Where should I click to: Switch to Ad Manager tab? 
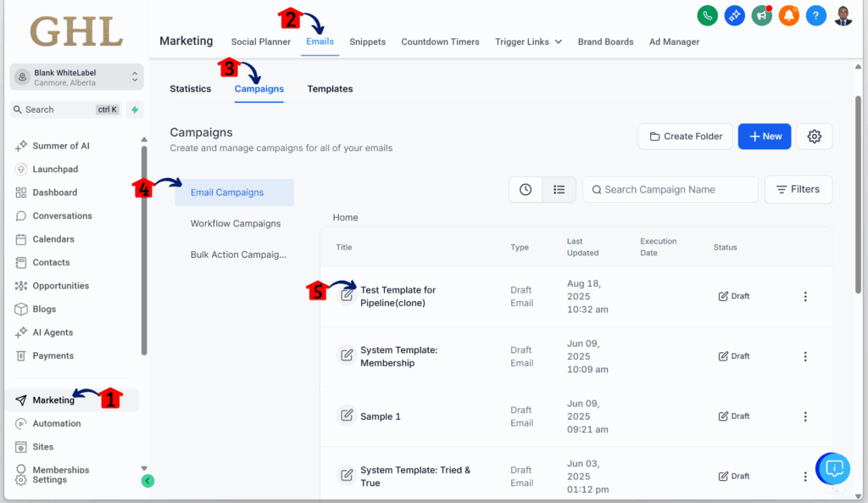674,42
